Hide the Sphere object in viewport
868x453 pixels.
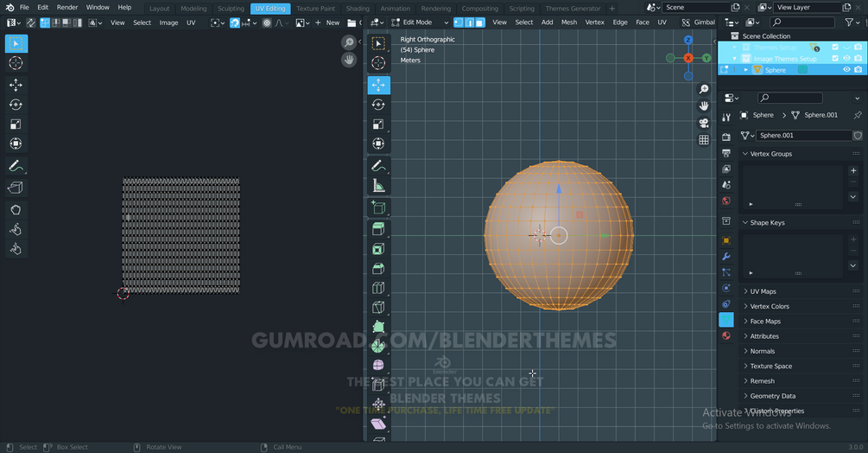pyautogui.click(x=846, y=70)
